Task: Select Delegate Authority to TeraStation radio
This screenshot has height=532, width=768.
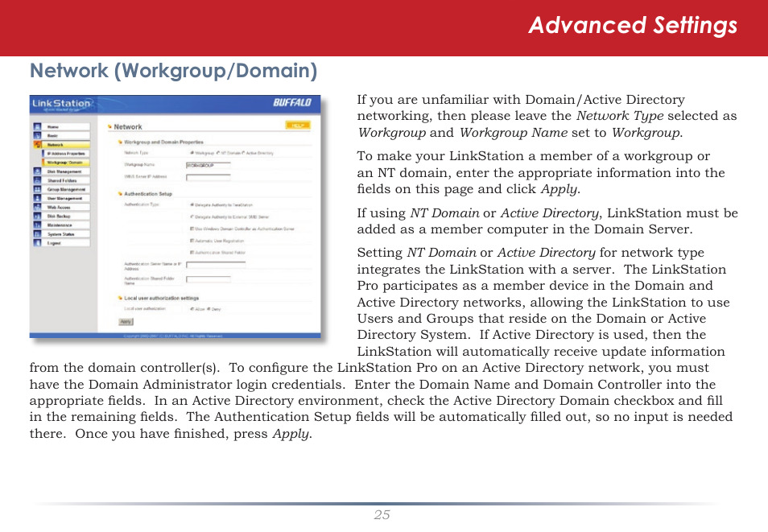Action: click(192, 204)
